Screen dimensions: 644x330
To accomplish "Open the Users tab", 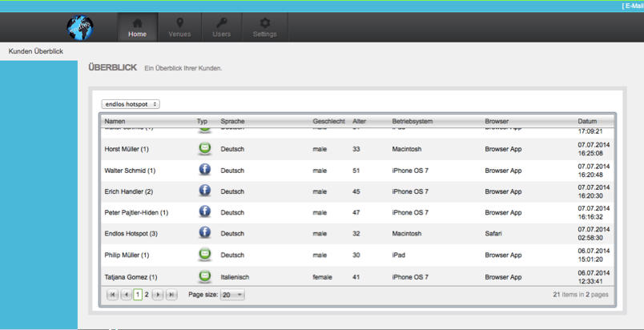I will pos(222,28).
